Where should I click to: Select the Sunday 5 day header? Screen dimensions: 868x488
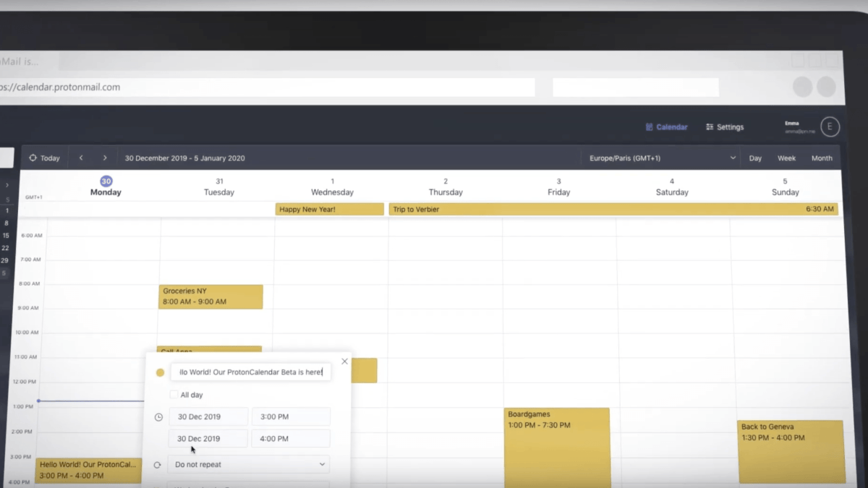785,187
